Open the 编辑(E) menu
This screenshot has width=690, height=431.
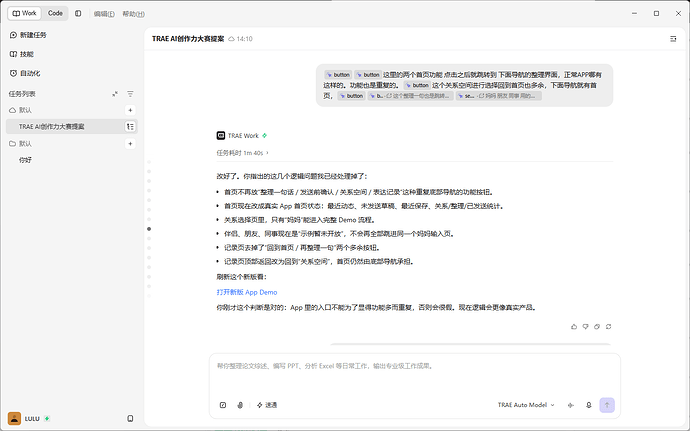click(104, 14)
